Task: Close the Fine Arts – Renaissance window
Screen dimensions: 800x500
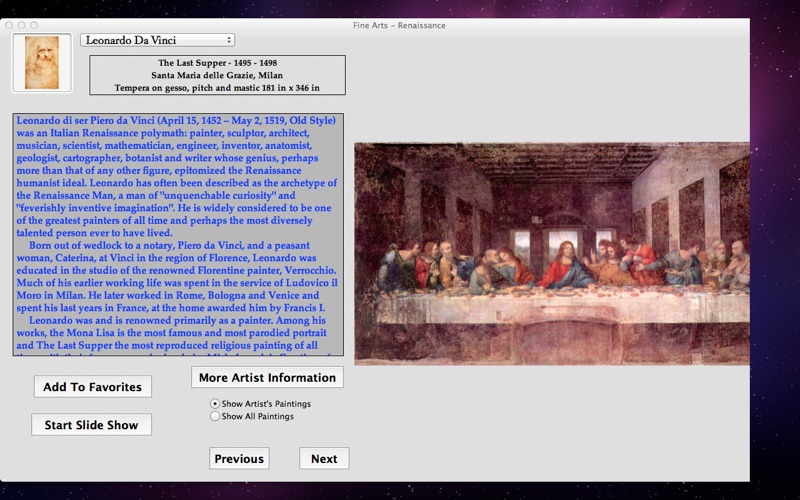Action: [x=9, y=25]
